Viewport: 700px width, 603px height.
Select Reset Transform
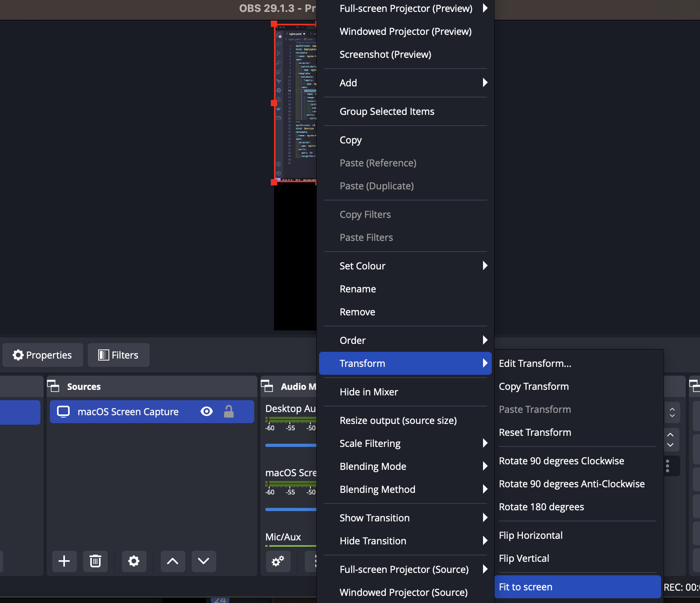578,432
